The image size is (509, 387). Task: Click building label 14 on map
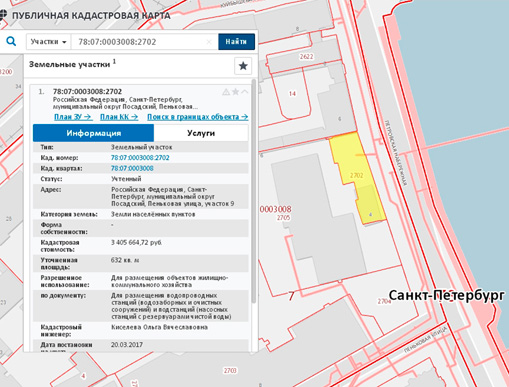click(x=292, y=94)
